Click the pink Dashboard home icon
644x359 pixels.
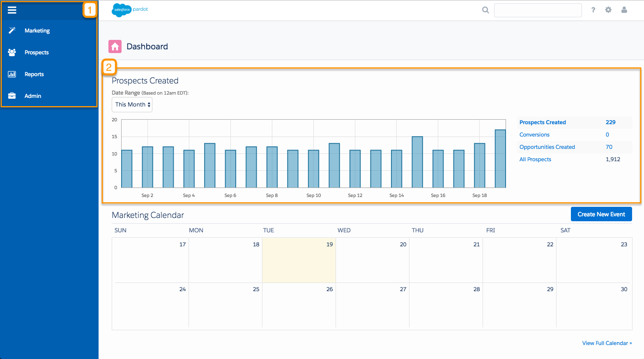tap(115, 46)
